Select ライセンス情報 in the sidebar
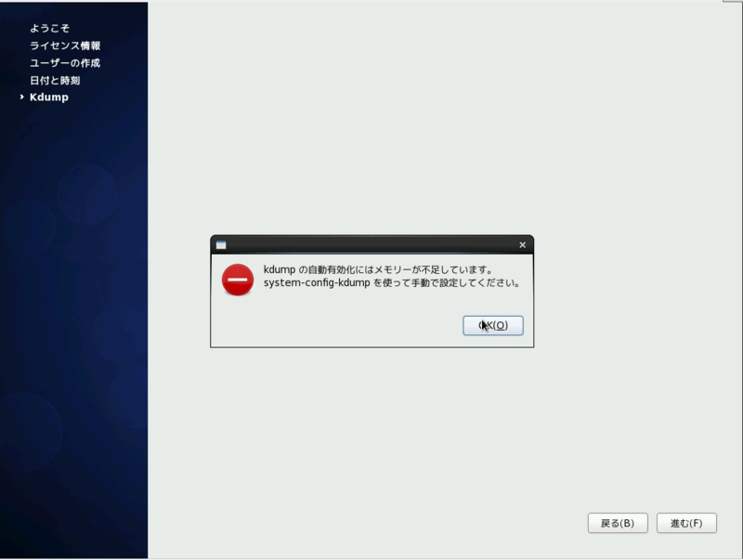This screenshot has height=560, width=743. pos(65,46)
